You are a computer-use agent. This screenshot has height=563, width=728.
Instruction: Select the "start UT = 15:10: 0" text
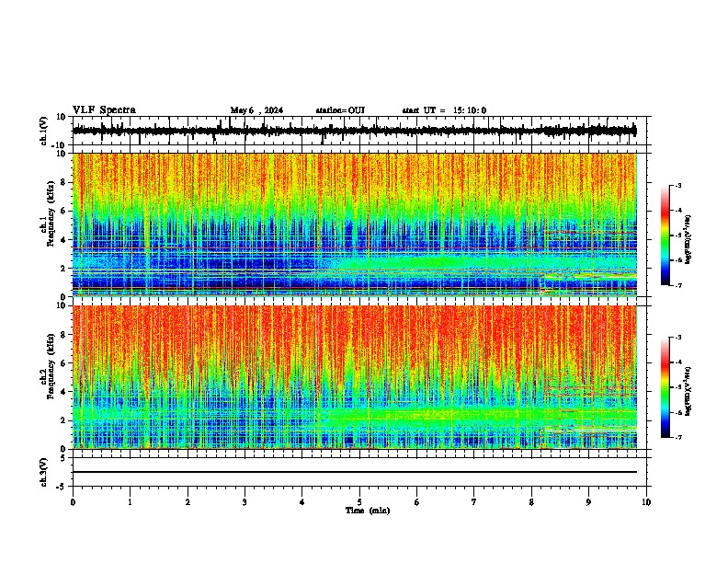pos(444,110)
